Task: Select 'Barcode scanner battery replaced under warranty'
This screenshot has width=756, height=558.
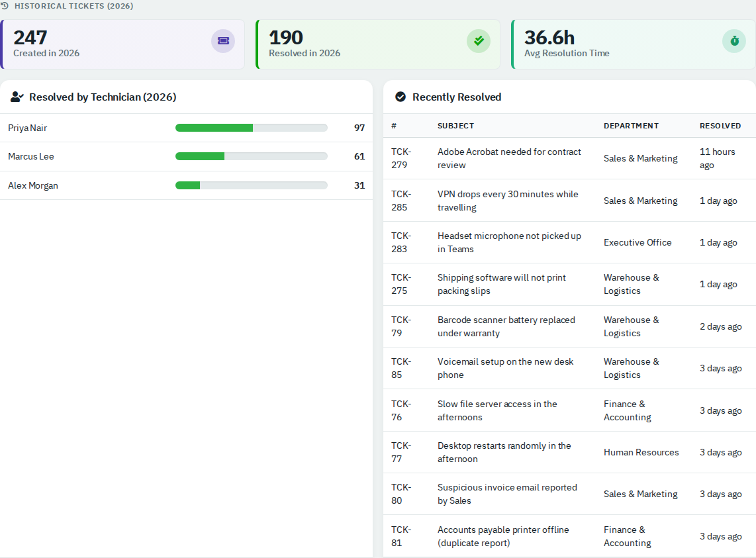Action: pyautogui.click(x=506, y=326)
